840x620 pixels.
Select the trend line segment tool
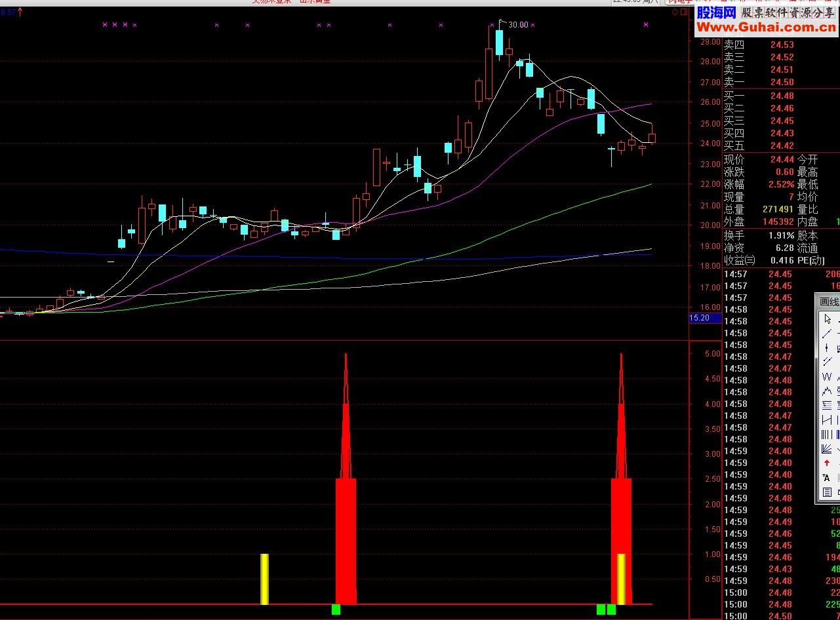827,334
